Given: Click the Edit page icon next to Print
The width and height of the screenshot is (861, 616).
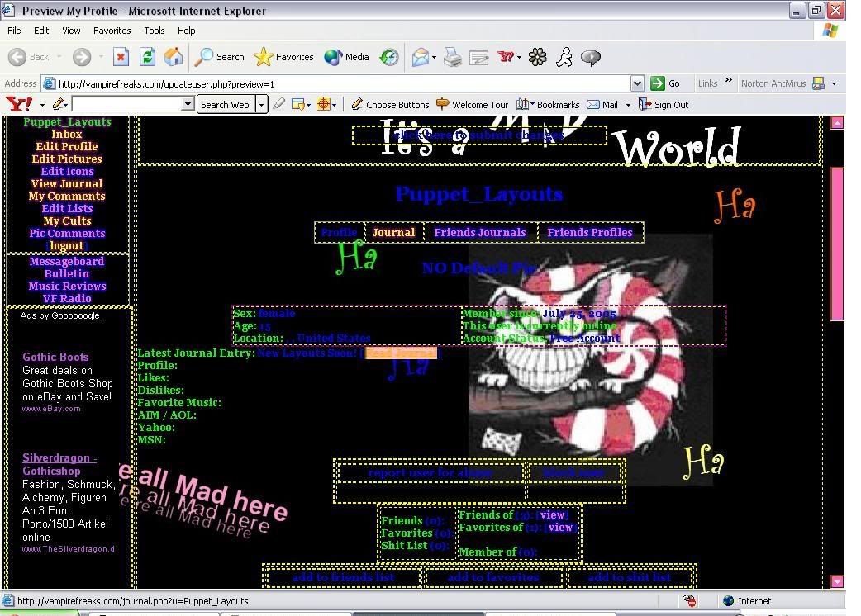Looking at the screenshot, I should [x=478, y=57].
